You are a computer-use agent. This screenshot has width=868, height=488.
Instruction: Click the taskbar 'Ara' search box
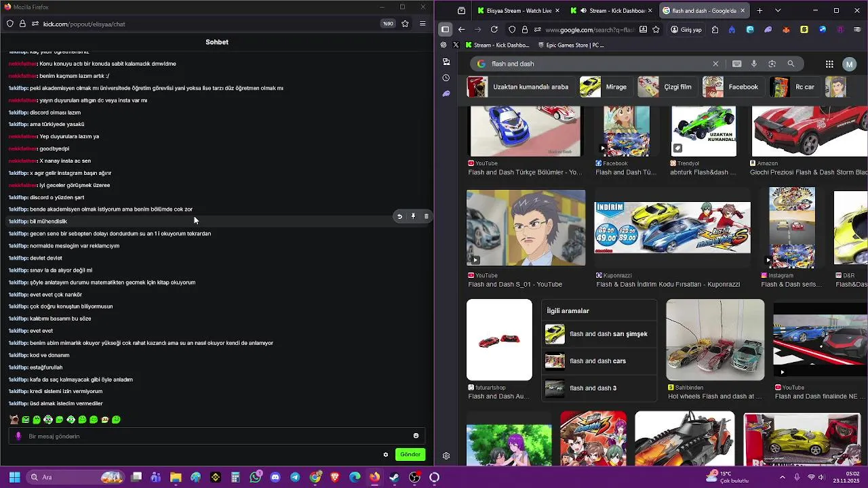75,477
